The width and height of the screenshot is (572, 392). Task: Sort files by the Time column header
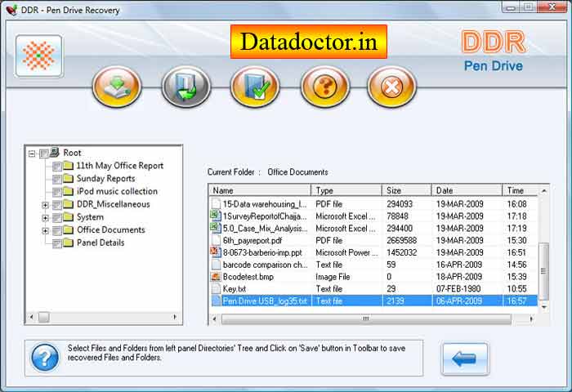tap(521, 190)
